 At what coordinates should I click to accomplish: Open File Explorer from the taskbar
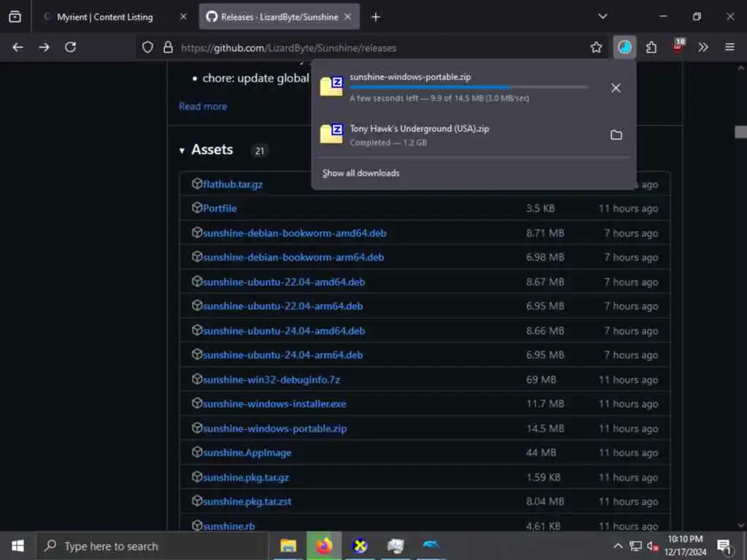pyautogui.click(x=288, y=545)
